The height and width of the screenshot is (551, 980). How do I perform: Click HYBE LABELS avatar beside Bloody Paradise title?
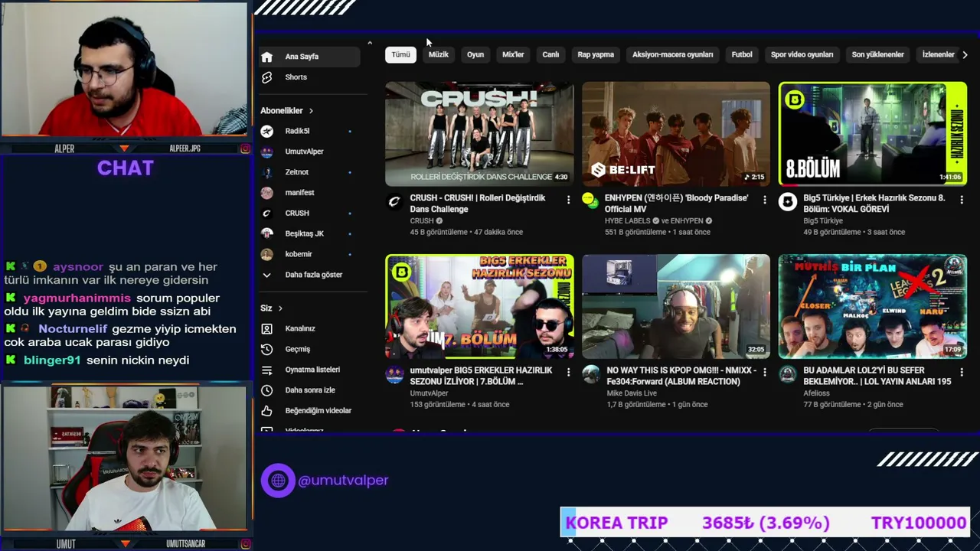[590, 201]
